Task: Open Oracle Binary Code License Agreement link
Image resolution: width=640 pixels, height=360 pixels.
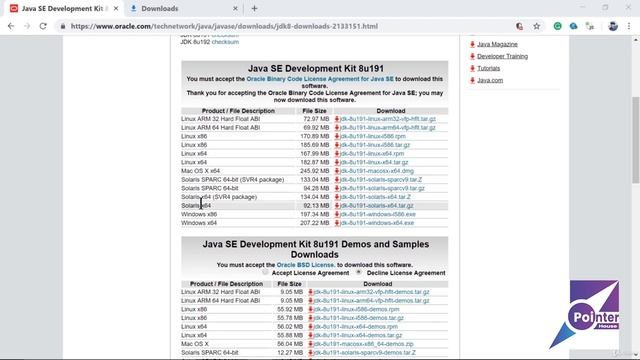Action: [320, 79]
